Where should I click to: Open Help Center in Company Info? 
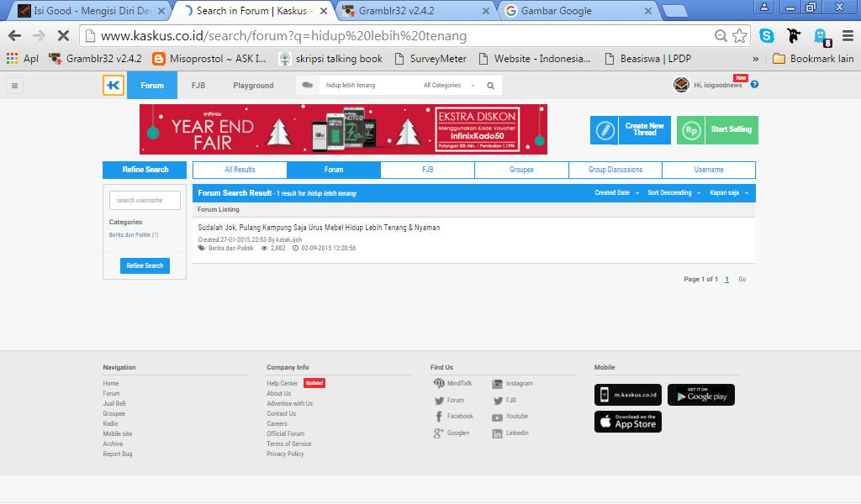pos(283,383)
